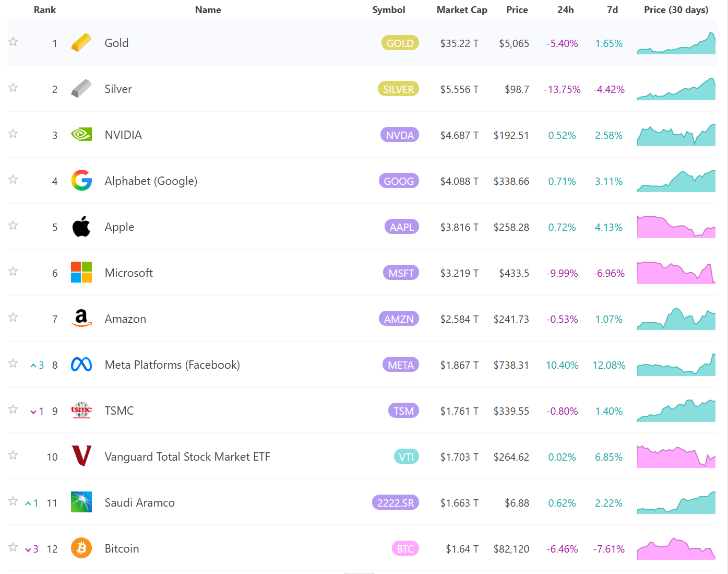
Task: Click the 7d column header
Action: 612,10
